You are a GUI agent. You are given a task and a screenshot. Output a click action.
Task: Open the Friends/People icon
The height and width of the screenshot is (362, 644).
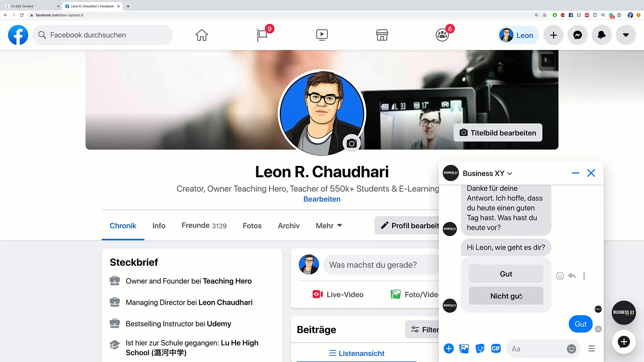click(x=441, y=35)
